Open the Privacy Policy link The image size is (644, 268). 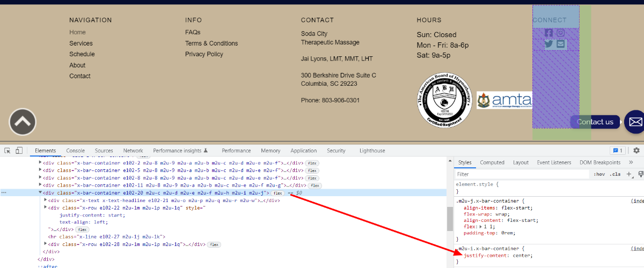(204, 54)
